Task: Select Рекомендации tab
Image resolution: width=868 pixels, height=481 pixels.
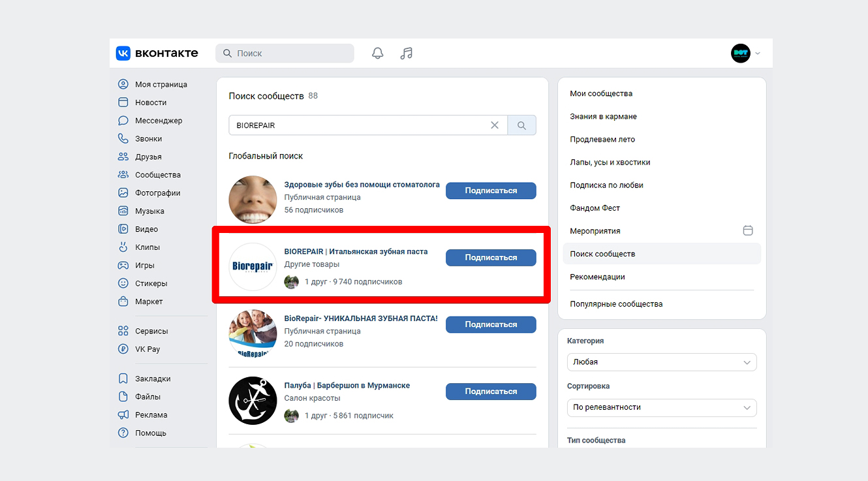Action: tap(662, 277)
